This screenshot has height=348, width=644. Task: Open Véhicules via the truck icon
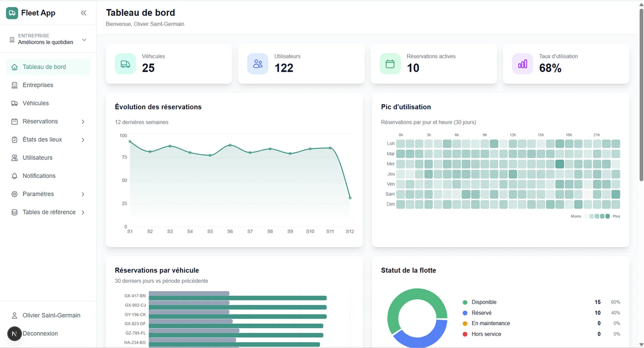[14, 103]
